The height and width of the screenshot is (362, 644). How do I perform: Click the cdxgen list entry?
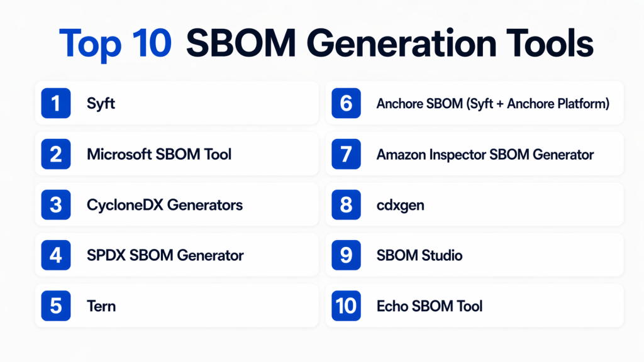pyautogui.click(x=400, y=206)
